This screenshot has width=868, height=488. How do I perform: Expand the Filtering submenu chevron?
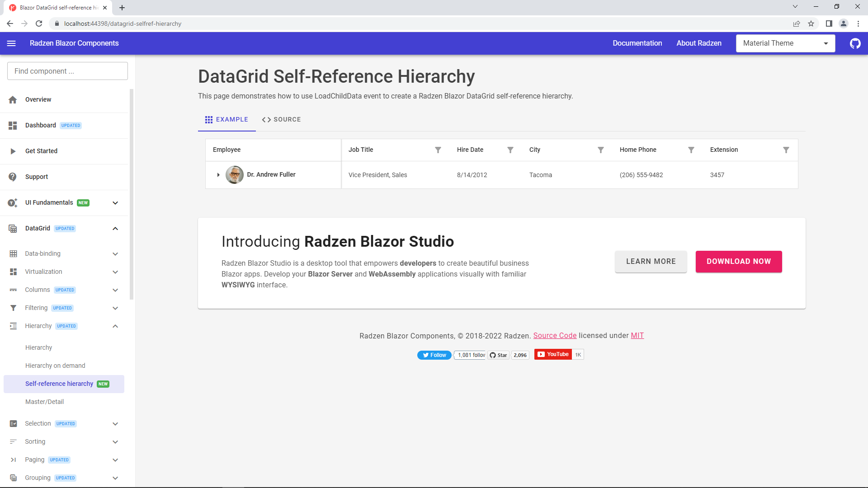click(x=115, y=308)
